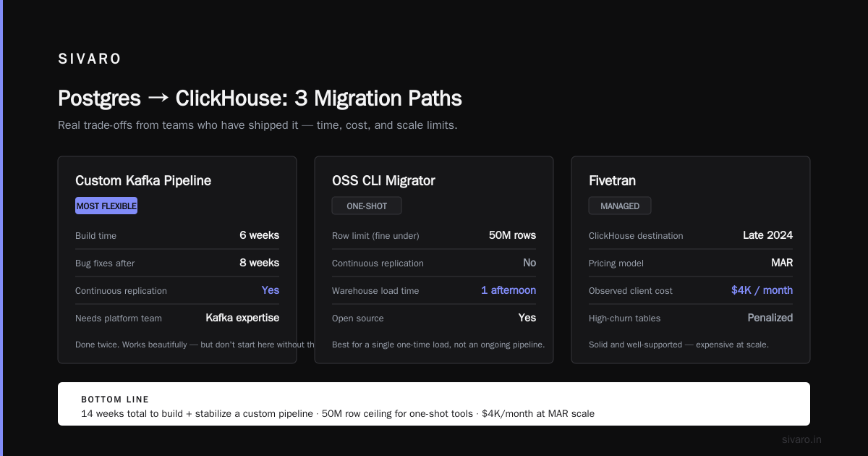Click the '14 weeks total to build' summary line
Viewport: 868px width, 456px height.
(338, 414)
